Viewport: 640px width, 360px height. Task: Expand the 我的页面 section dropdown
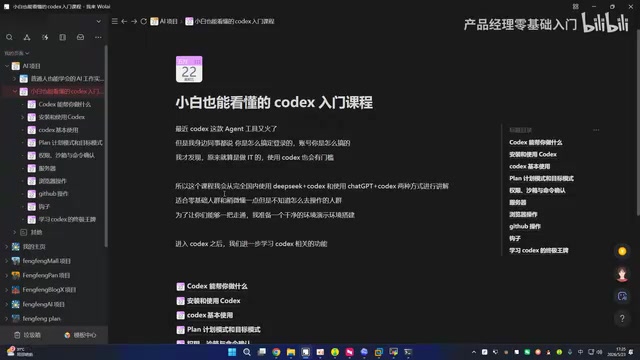pyautogui.click(x=16, y=53)
